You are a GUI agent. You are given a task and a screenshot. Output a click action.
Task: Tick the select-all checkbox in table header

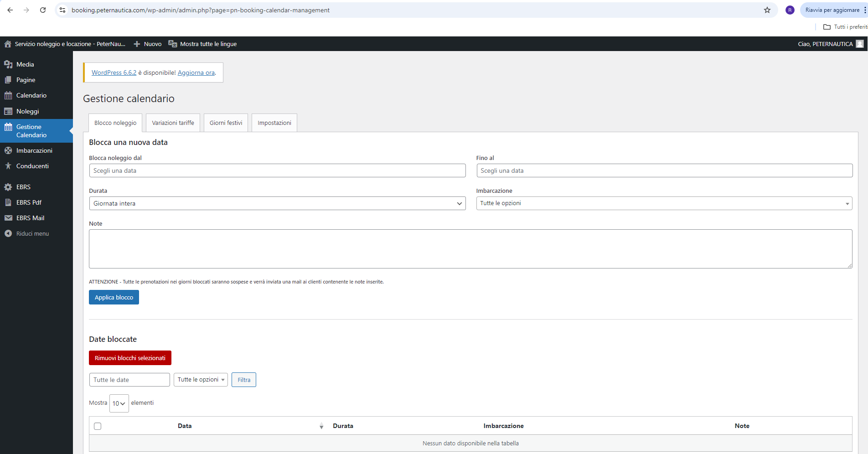click(x=98, y=426)
